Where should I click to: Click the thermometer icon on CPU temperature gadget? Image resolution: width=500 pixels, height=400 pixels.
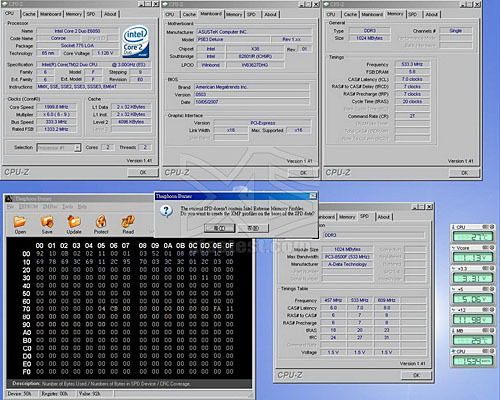453,227
